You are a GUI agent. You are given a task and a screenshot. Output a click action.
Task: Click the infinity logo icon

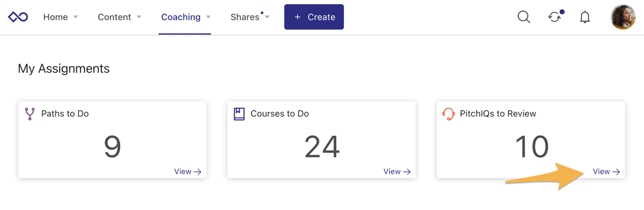tap(18, 17)
